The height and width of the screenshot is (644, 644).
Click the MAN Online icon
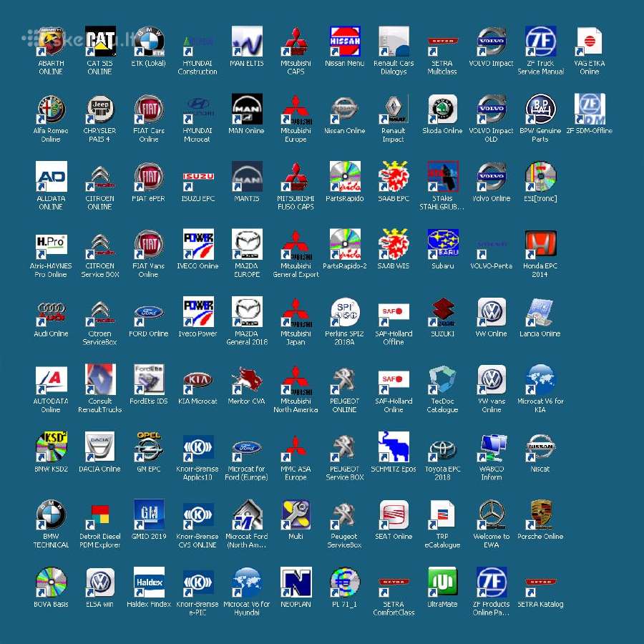click(x=246, y=109)
